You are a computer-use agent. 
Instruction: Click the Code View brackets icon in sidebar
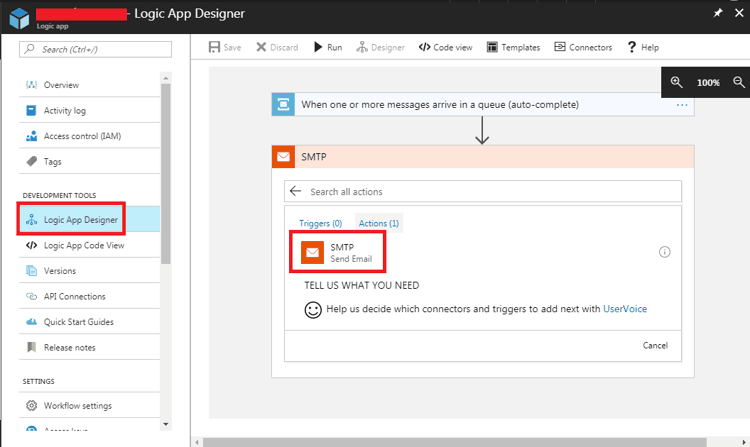[x=32, y=245]
